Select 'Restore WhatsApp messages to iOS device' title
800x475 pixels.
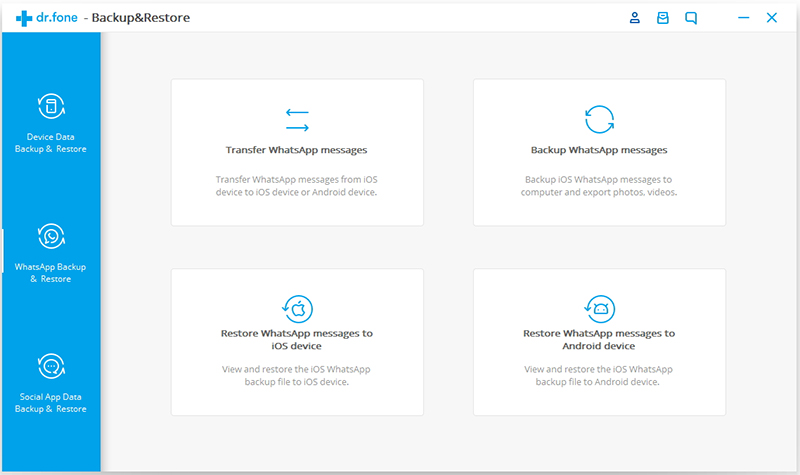pyautogui.click(x=296, y=339)
